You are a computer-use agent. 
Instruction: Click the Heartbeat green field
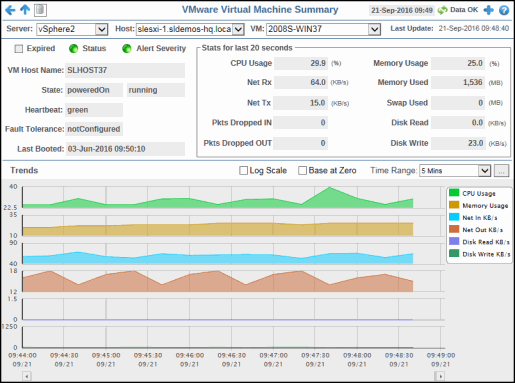[94, 110]
